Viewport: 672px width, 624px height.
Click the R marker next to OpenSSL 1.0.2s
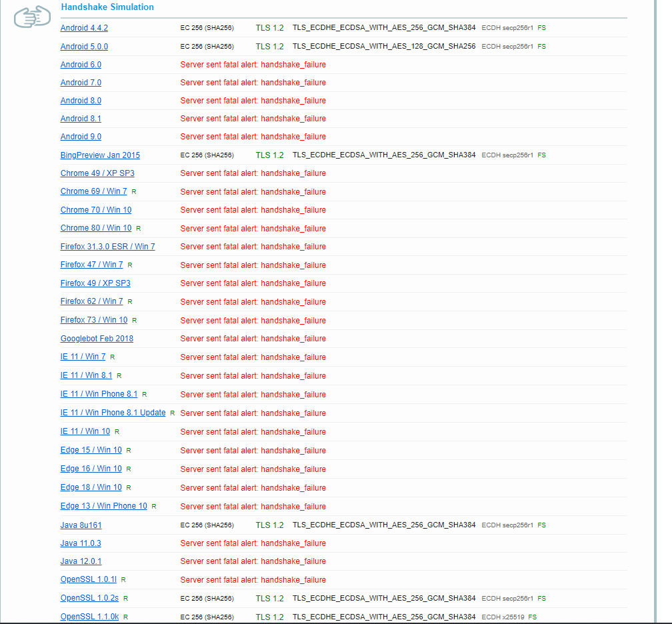(x=125, y=598)
